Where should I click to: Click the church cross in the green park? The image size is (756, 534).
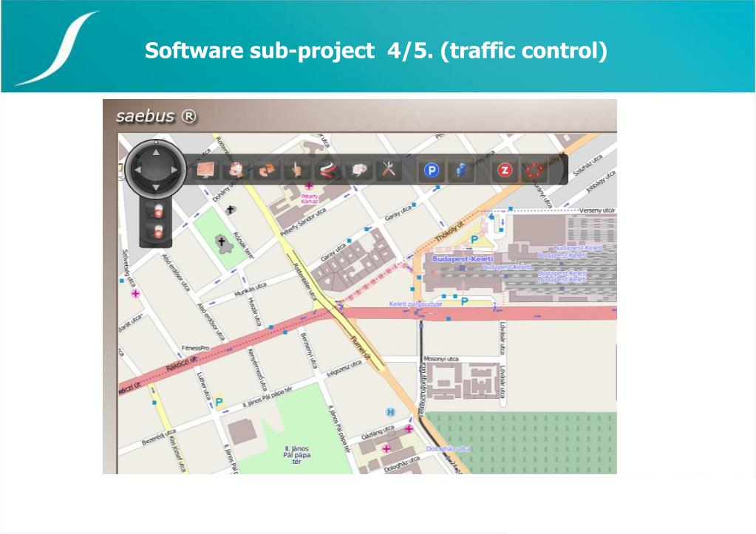222,243
